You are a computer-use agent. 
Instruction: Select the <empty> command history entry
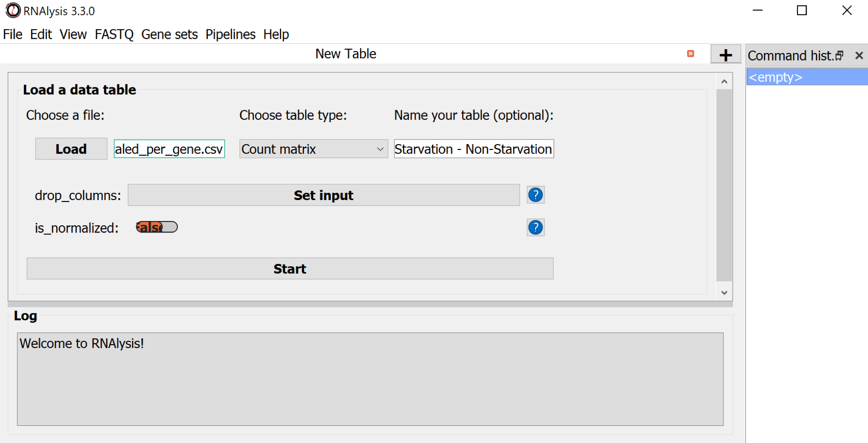[806, 77]
